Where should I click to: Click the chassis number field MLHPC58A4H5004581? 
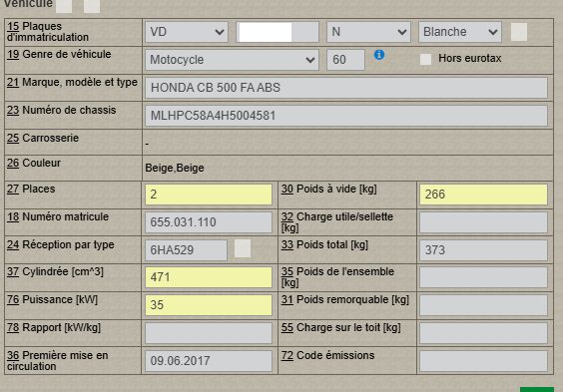tap(346, 116)
